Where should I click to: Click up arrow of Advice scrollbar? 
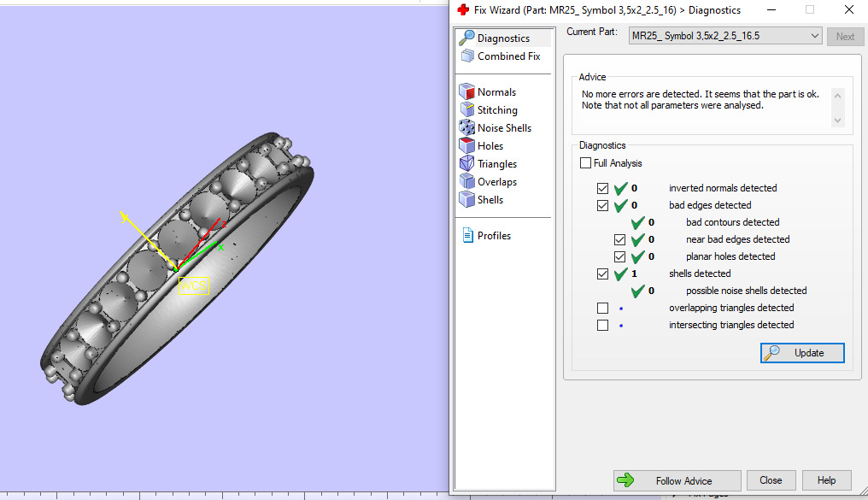(837, 96)
